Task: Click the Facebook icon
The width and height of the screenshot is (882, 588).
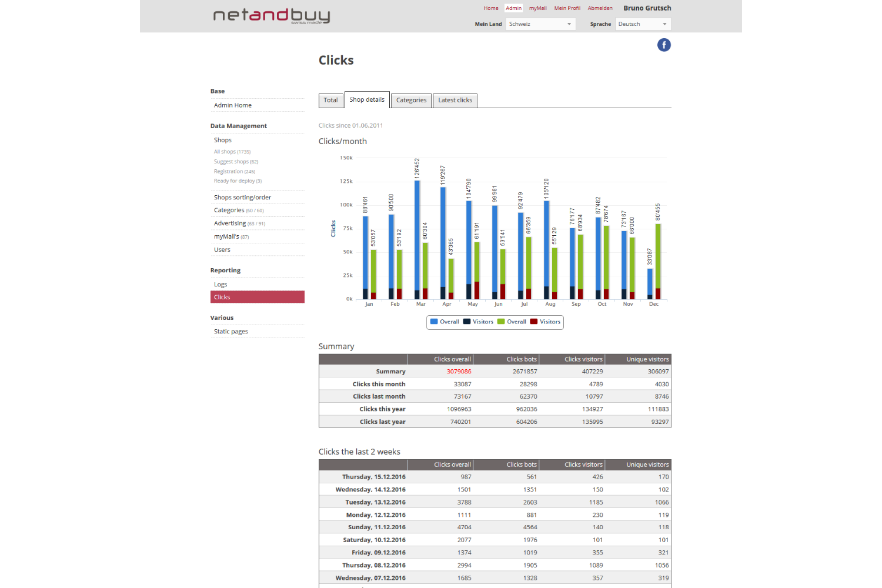Action: [664, 45]
